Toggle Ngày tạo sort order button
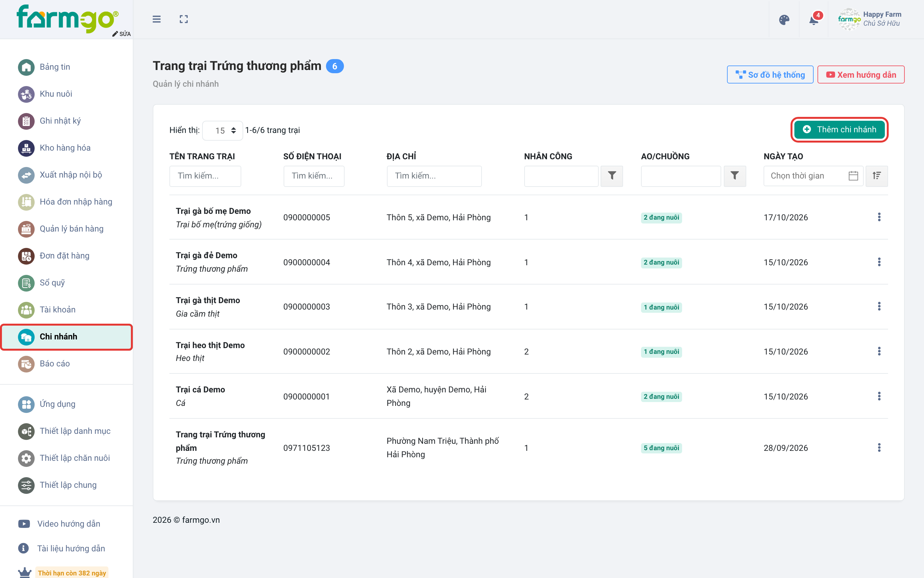 (x=877, y=176)
